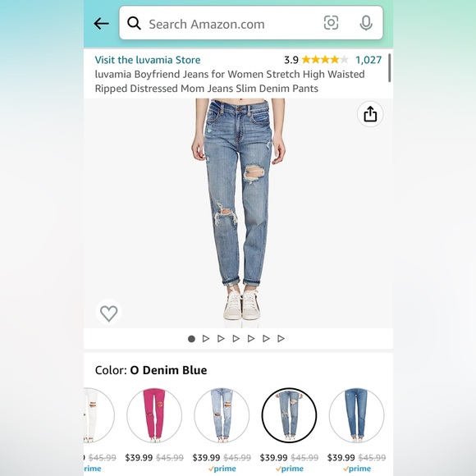Open the main jeans product photo
The width and height of the screenshot is (476, 476).
(x=238, y=213)
